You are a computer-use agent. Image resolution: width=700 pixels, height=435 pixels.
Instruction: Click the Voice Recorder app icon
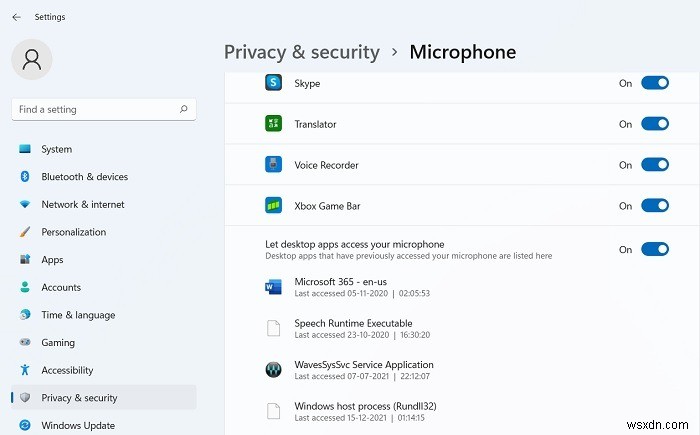pos(273,164)
